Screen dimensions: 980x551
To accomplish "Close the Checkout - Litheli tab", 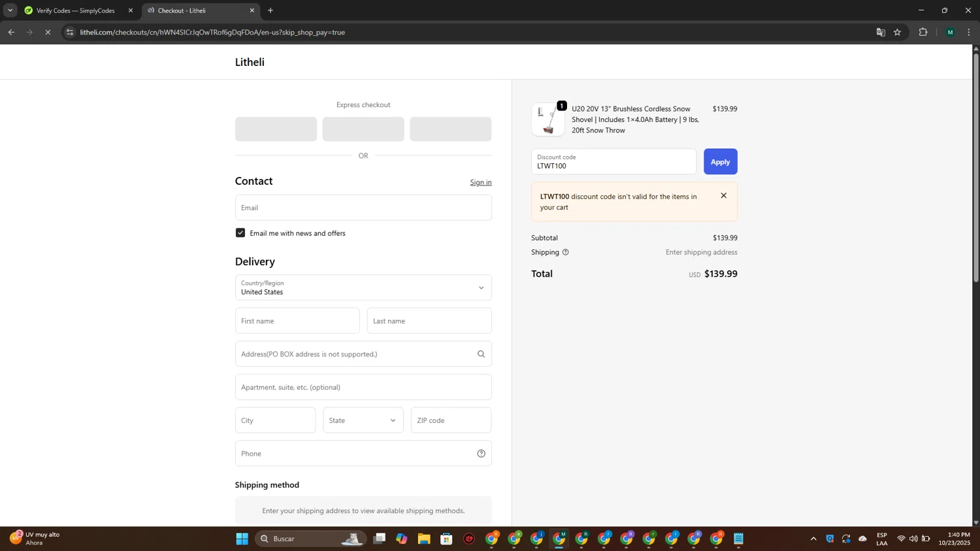I will pyautogui.click(x=252, y=10).
